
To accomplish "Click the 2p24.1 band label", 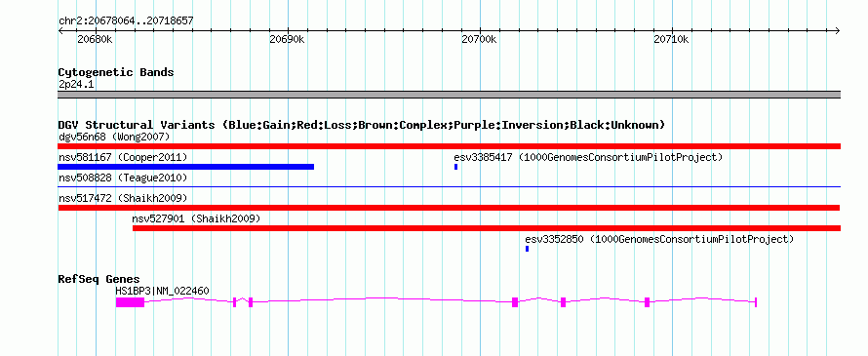I will pyautogui.click(x=76, y=85).
